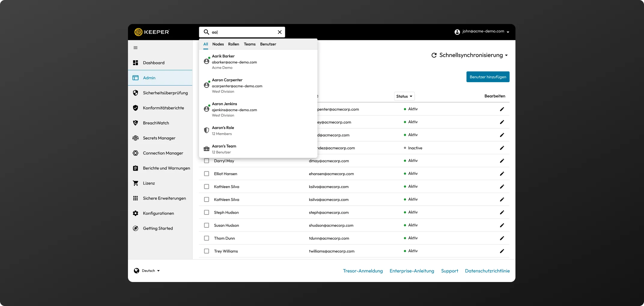Open Connection Manager in sidebar
The width and height of the screenshot is (644, 306).
(x=160, y=153)
